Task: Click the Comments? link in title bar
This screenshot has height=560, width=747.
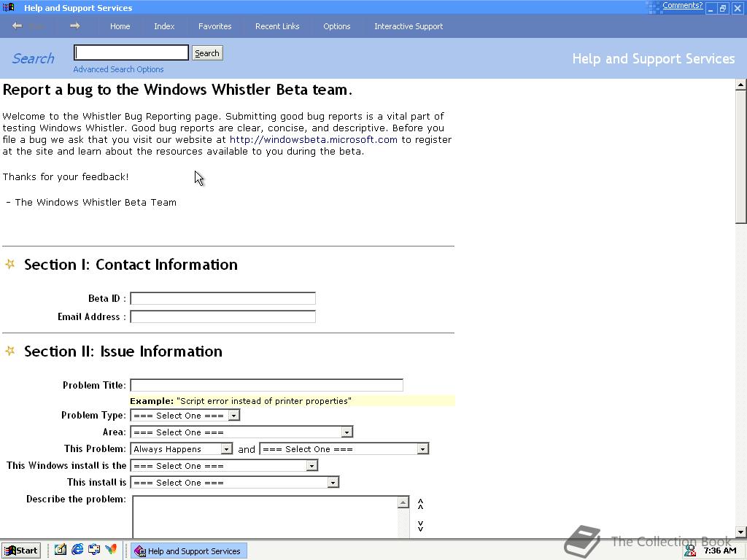Action: click(682, 5)
